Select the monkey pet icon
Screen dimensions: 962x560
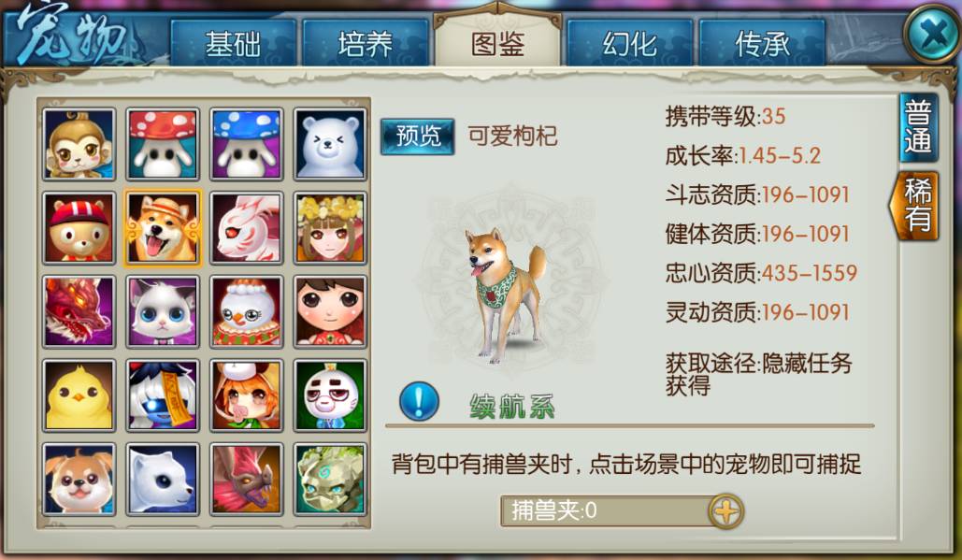pos(79,145)
